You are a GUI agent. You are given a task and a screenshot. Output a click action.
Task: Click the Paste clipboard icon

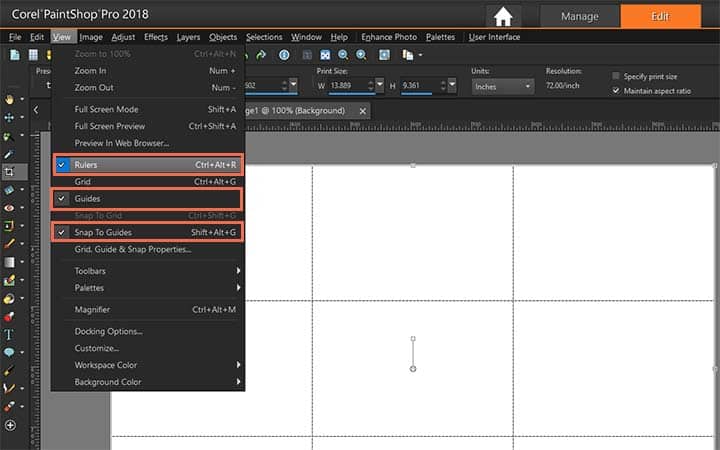click(x=407, y=55)
